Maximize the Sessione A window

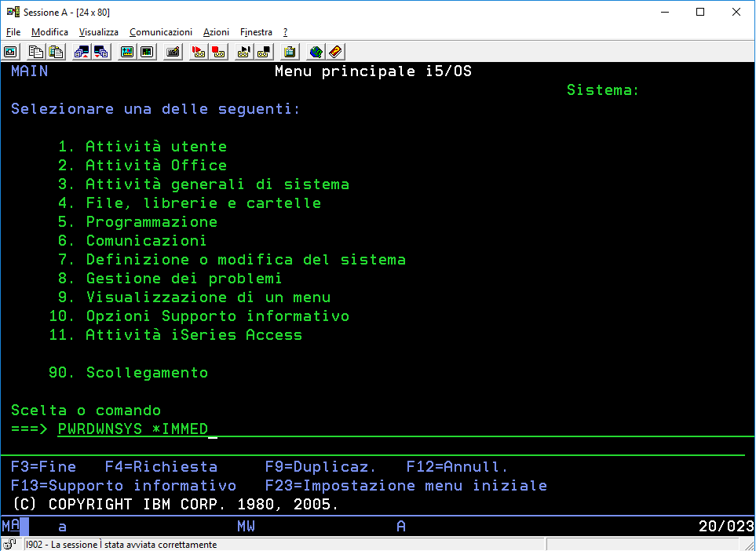pos(700,12)
